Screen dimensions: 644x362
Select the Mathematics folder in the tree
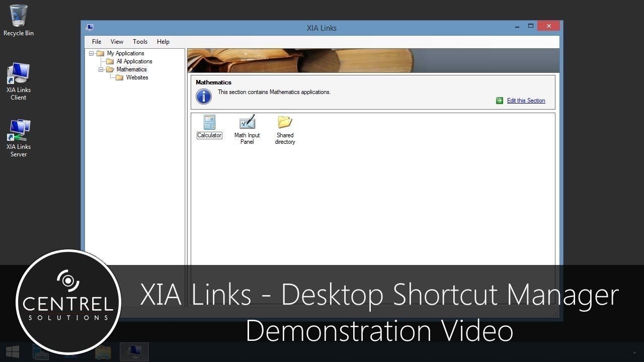[x=131, y=69]
